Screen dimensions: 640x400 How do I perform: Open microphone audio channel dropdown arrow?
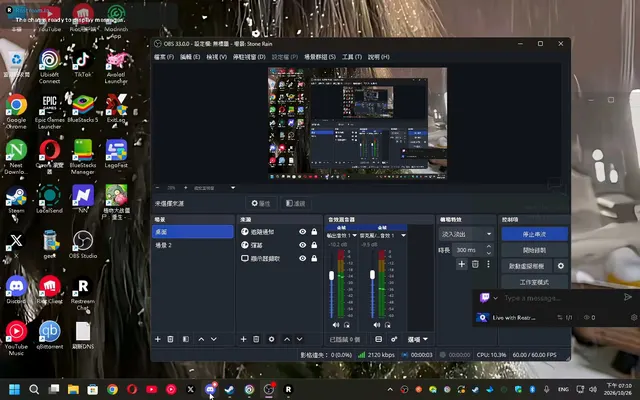point(403,236)
